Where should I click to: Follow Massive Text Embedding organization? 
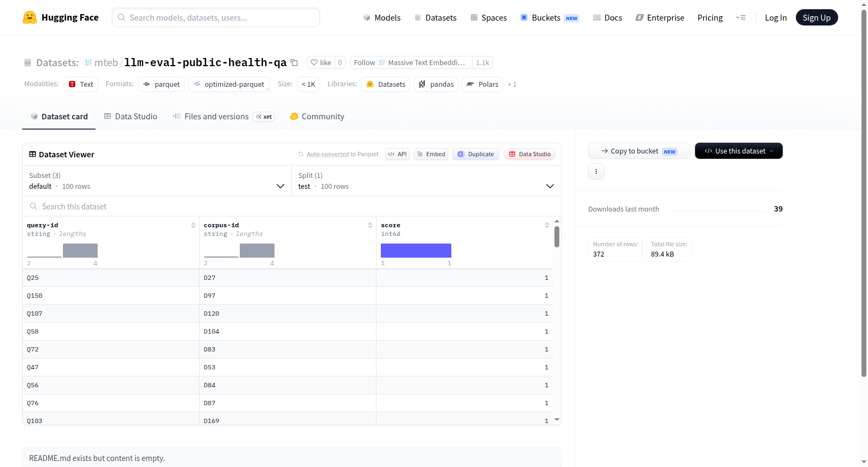411,62
